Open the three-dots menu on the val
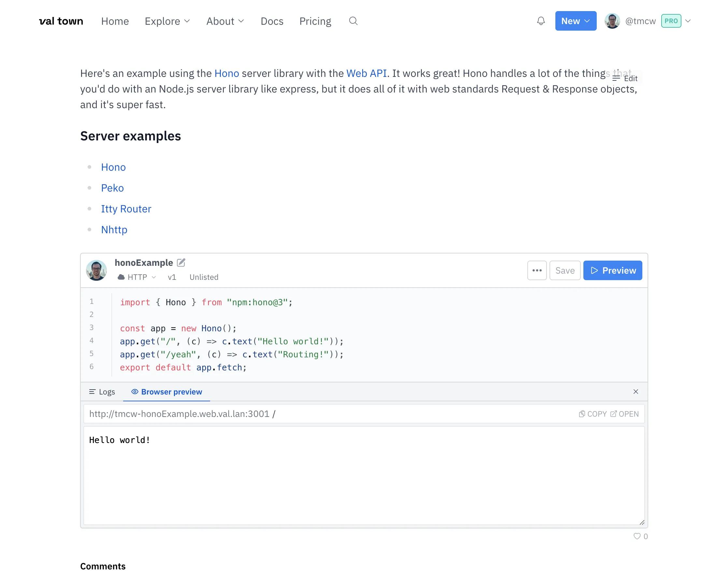 click(536, 270)
